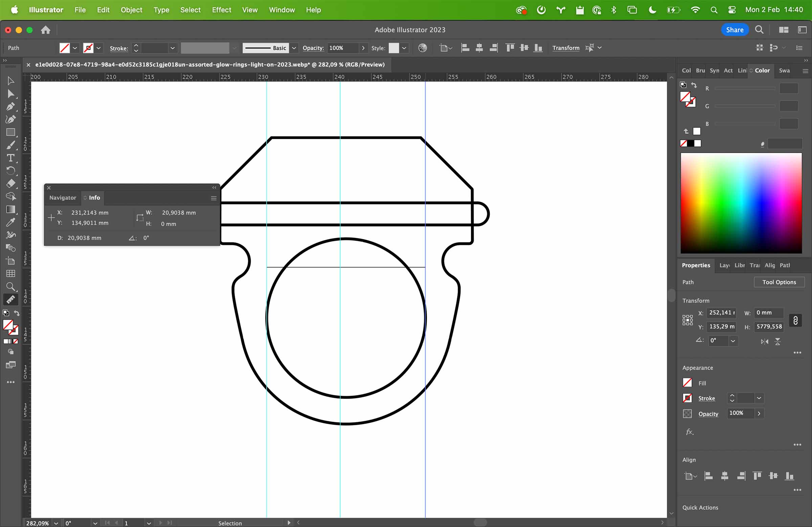Switch to the Navigator tab
Viewport: 812px width, 527px height.
63,198
